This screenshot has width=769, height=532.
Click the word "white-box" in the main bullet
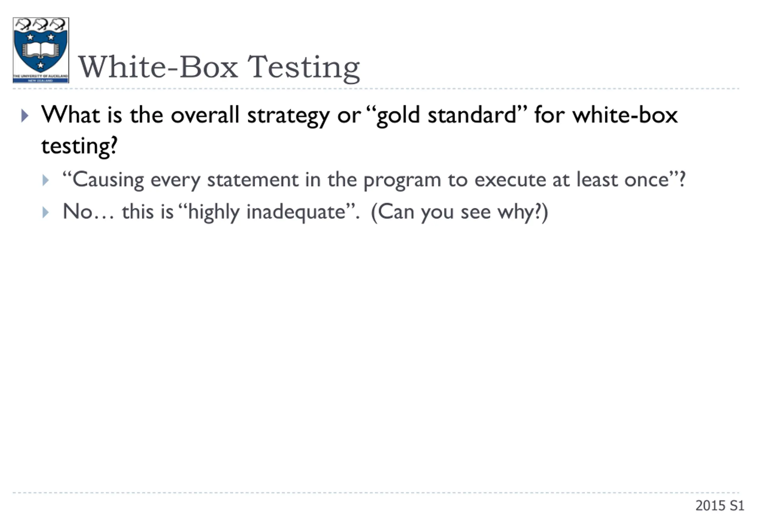625,115
